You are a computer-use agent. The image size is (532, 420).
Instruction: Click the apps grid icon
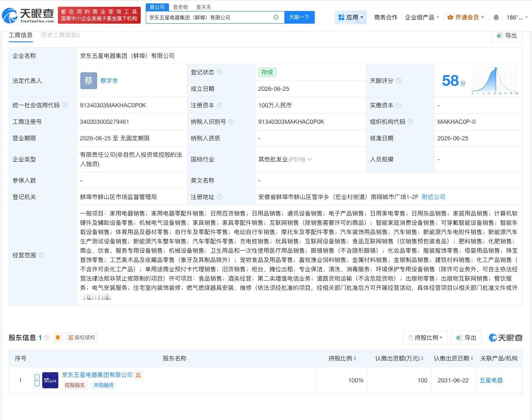pos(341,17)
